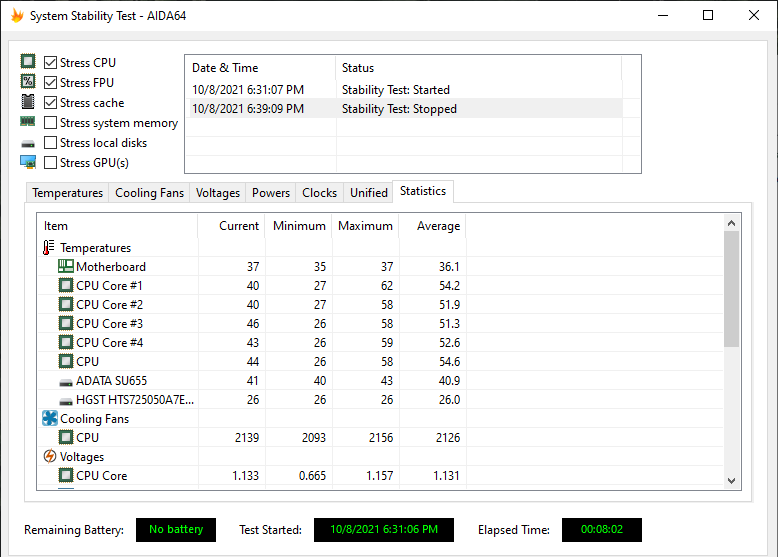Click the CPU Core #2 chip icon
Screen dimensions: 778x557
coord(65,304)
